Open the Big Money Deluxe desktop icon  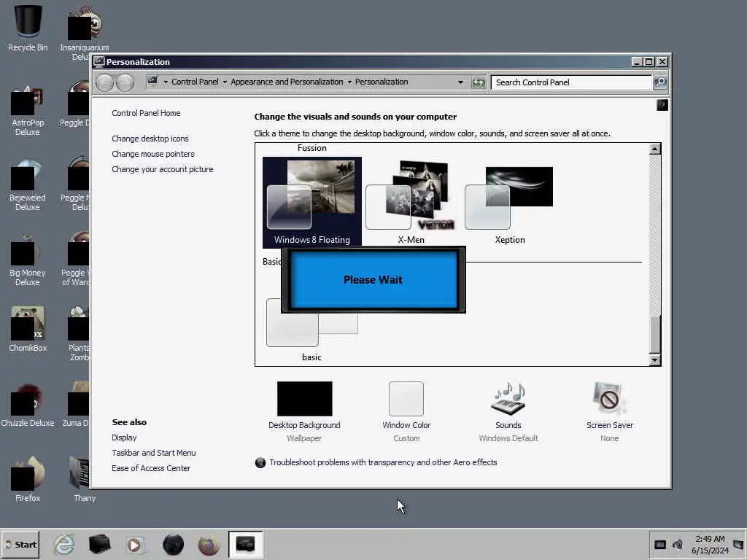(28, 260)
